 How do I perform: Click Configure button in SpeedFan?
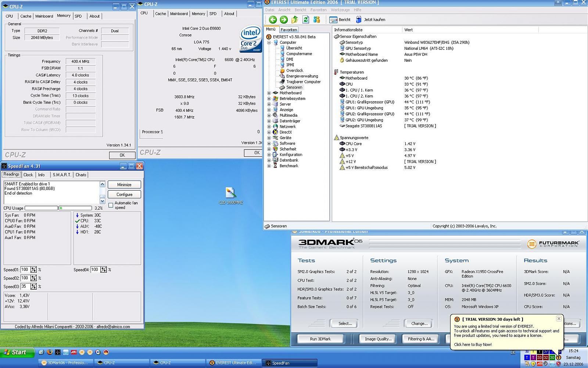click(124, 194)
